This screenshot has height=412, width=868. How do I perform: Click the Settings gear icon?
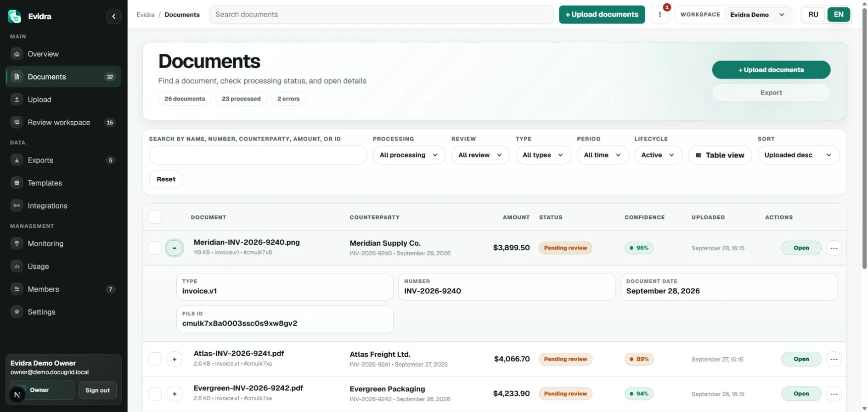point(17,312)
